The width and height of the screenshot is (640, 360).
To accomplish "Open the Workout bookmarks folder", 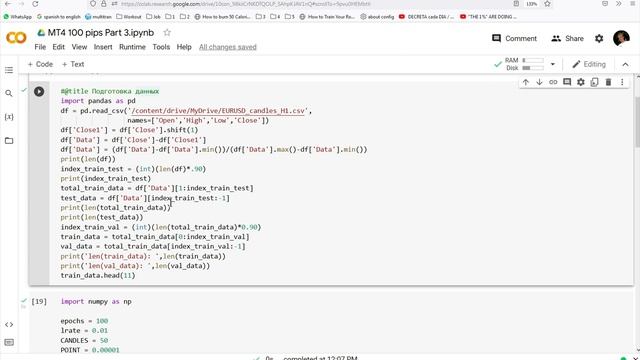I will pos(129,17).
